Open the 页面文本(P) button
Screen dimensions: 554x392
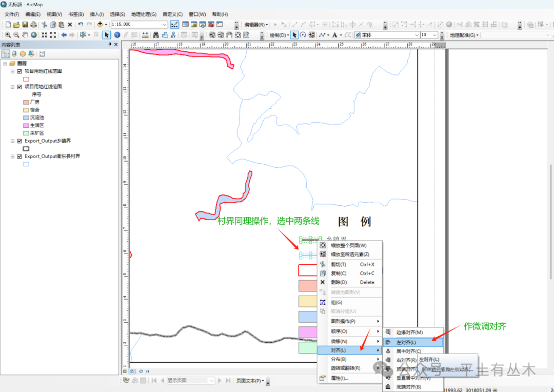coord(250,381)
